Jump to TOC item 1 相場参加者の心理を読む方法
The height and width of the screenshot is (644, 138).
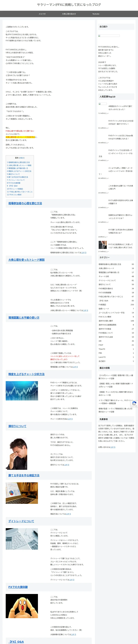[18, 162]
